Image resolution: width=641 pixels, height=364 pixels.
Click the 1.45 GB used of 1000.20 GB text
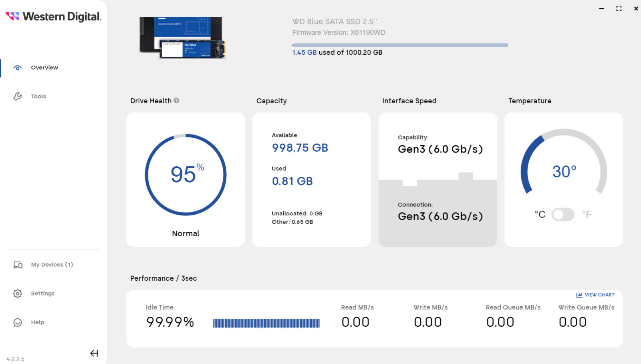(x=337, y=52)
